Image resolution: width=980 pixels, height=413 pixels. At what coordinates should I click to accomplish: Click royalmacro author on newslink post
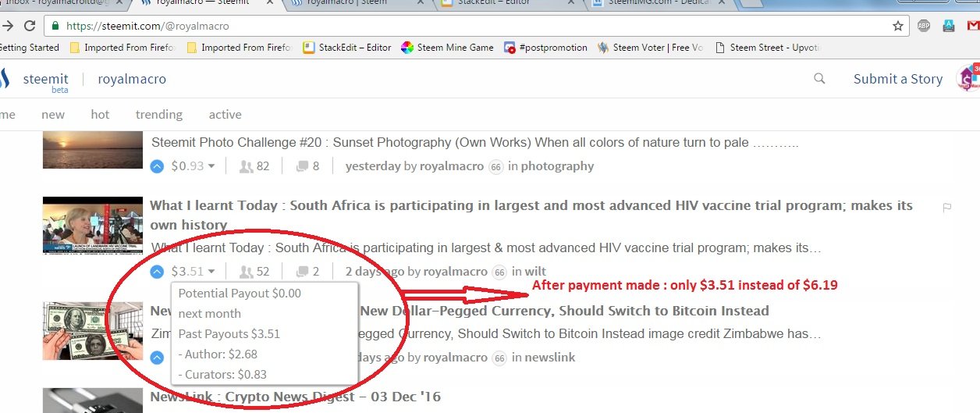point(456,358)
